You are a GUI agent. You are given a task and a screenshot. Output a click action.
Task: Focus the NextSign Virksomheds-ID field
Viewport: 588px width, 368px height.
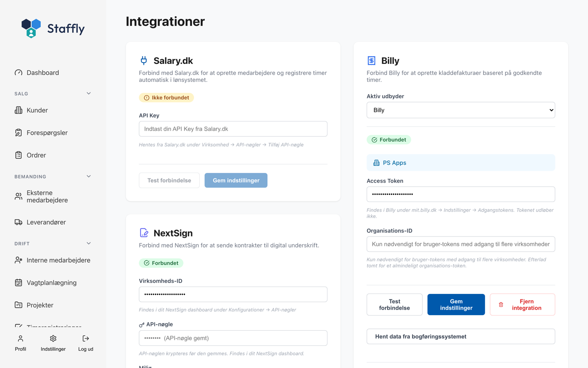pos(233,294)
